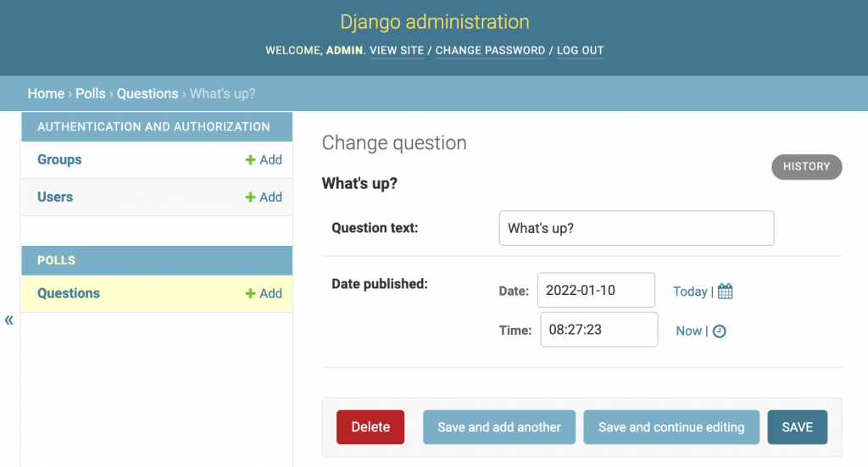Image resolution: width=868 pixels, height=467 pixels.
Task: Select Questions in the Polls sidebar
Action: click(69, 293)
